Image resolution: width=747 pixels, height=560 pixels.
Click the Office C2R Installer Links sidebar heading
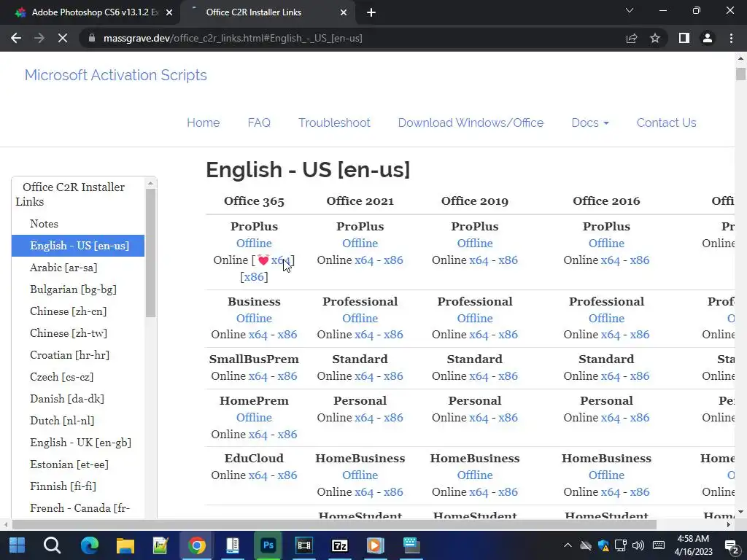point(70,194)
